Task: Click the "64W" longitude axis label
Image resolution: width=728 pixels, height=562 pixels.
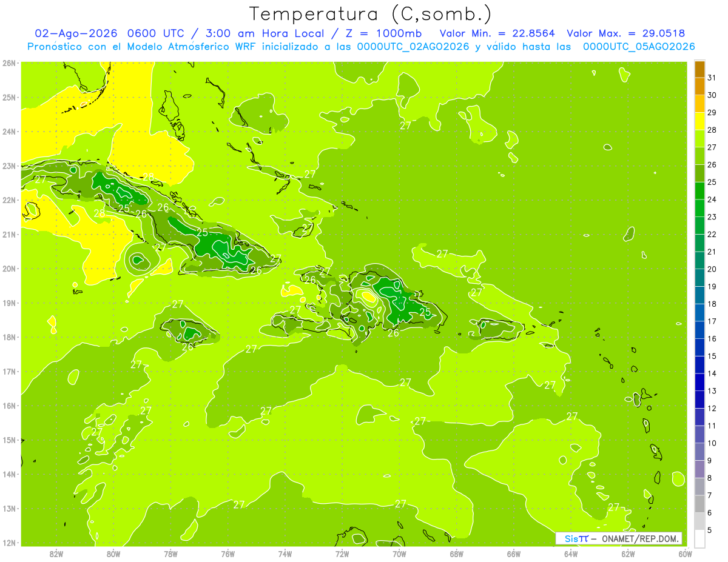Action: 571,554
